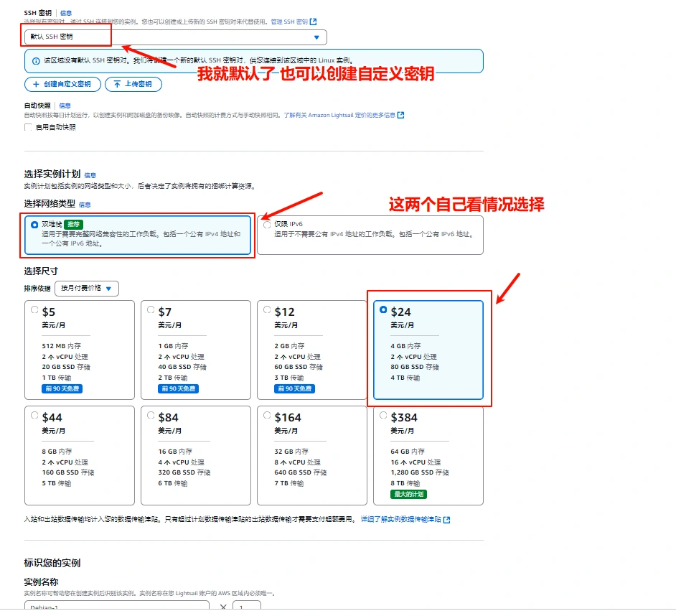This screenshot has width=676, height=616.
Task: Click the 实例名称 input field
Action: point(116,607)
